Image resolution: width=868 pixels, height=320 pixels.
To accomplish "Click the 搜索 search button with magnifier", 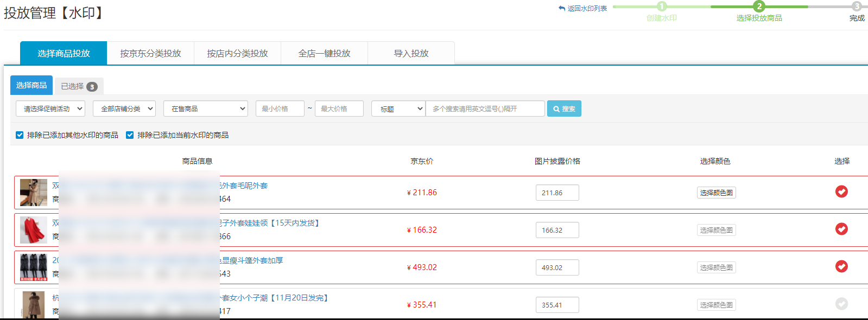I will (564, 108).
